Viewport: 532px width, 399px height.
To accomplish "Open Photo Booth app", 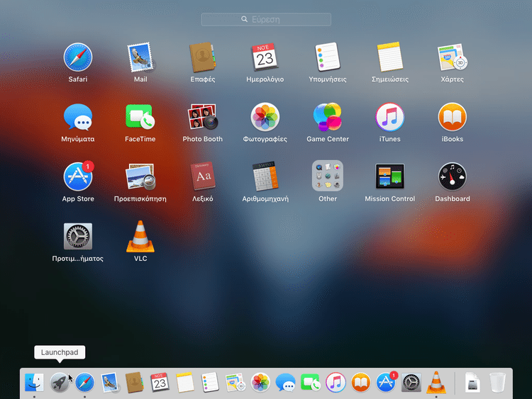I will (x=203, y=117).
